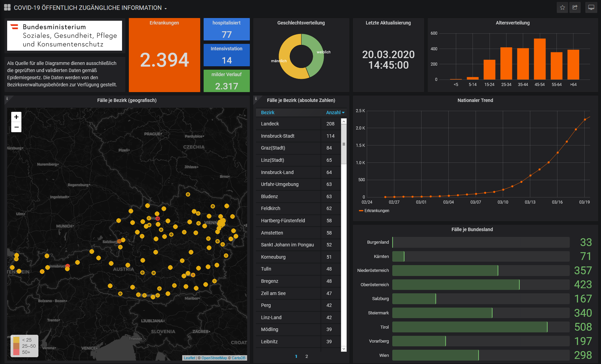Click the Burgenland value 33
Image resolution: width=601 pixels, height=364 pixels.
pyautogui.click(x=586, y=242)
